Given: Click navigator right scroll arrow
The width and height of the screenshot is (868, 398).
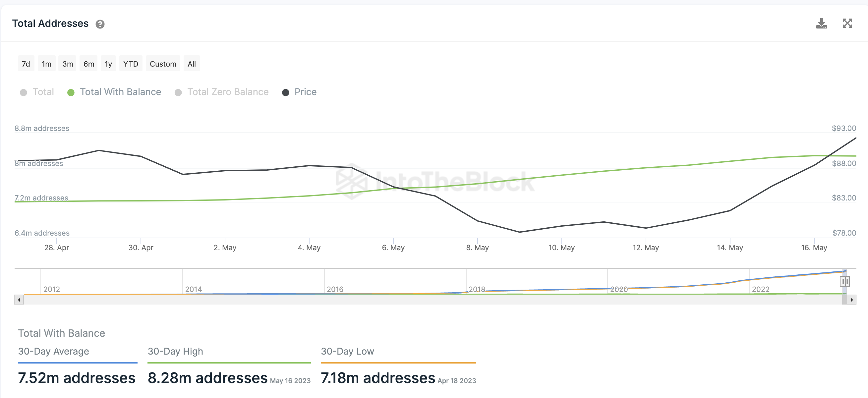Looking at the screenshot, I should [x=851, y=300].
